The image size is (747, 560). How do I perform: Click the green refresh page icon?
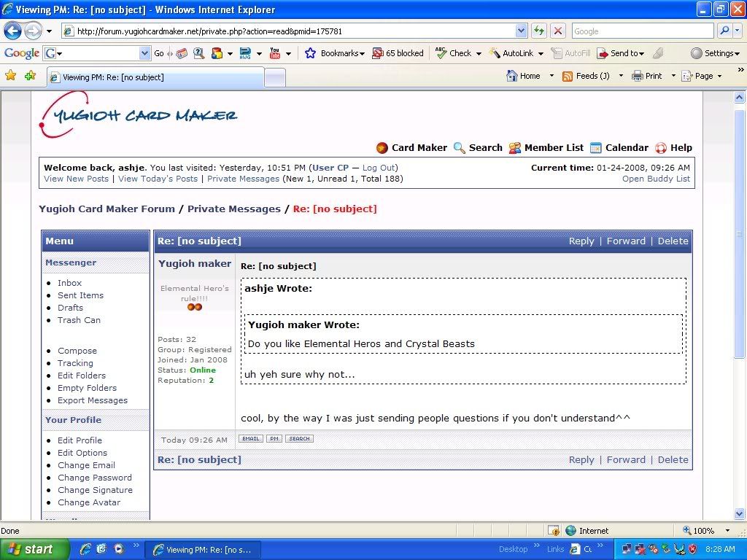539,31
